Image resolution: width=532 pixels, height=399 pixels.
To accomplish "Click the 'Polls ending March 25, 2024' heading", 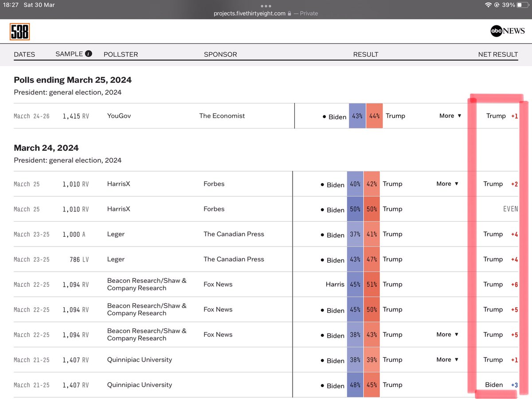I will (73, 80).
